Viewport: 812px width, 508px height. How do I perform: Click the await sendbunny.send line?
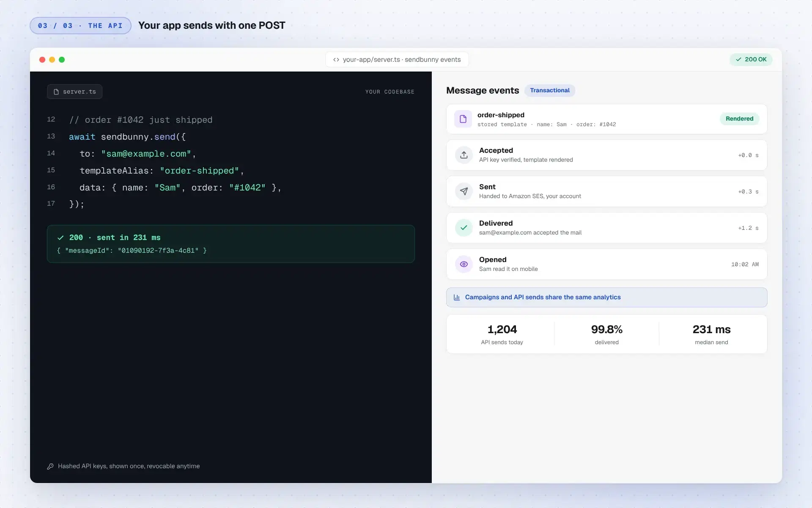click(x=127, y=137)
